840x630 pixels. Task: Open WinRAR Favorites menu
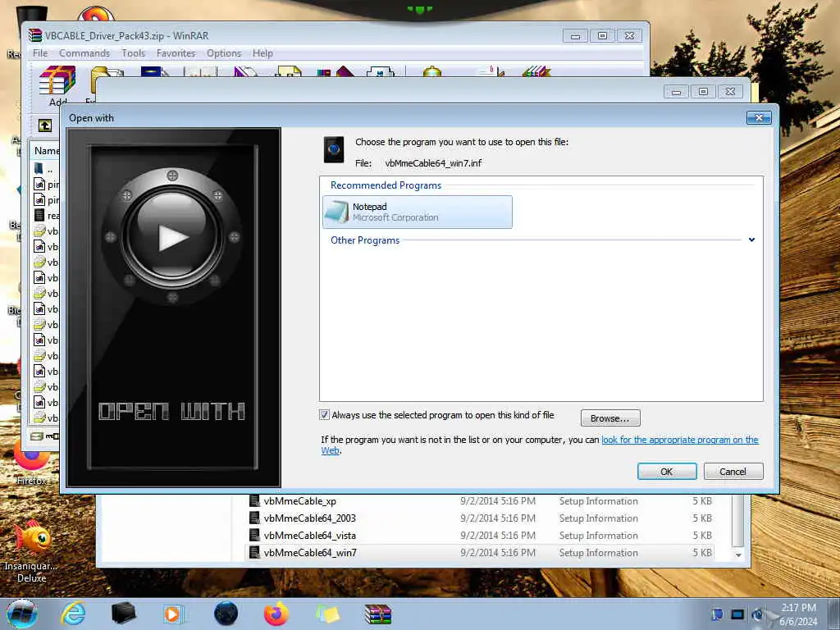pyautogui.click(x=176, y=53)
